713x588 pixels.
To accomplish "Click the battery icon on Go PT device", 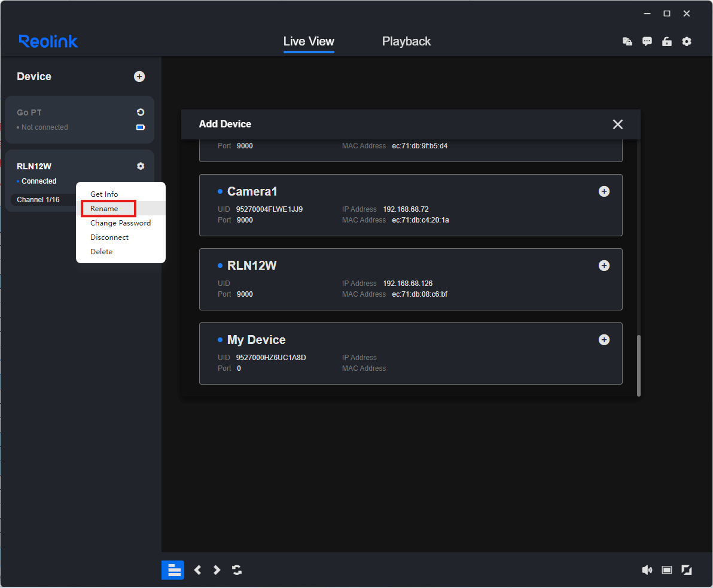I will click(141, 127).
